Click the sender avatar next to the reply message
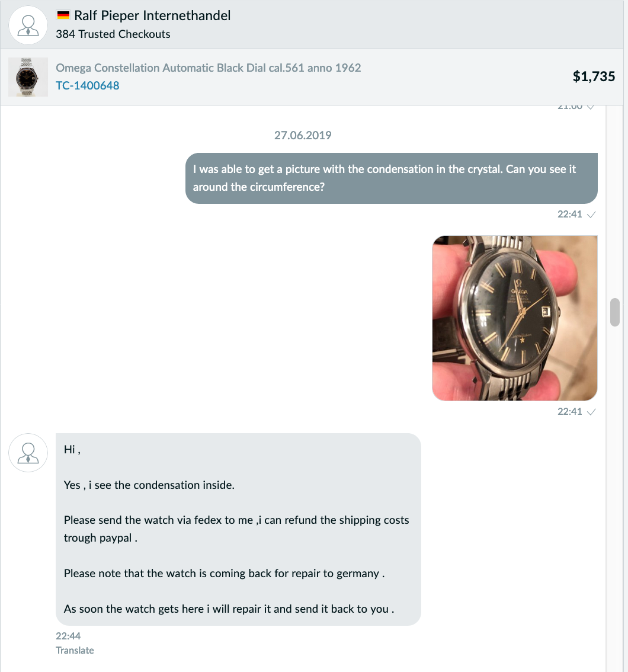The image size is (628, 672). pyautogui.click(x=28, y=453)
